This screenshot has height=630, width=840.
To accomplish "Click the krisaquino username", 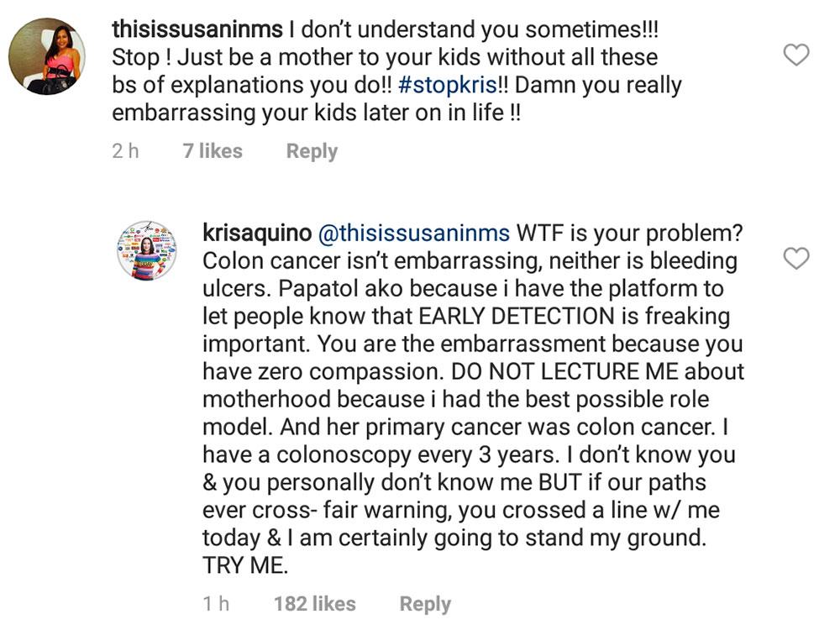I will click(257, 233).
